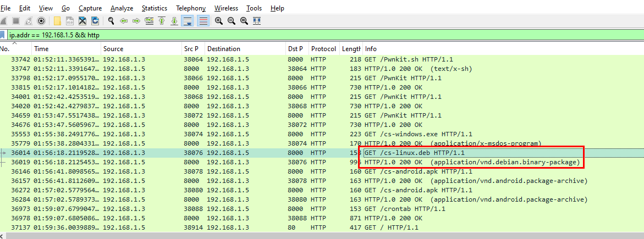Click the Find packet magnifier icon
644x239 pixels.
pos(111,21)
